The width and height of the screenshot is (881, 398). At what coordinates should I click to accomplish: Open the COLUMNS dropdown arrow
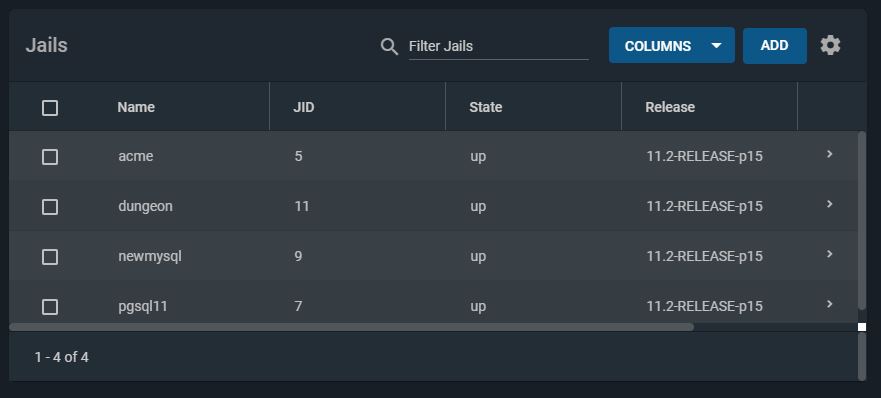[716, 46]
